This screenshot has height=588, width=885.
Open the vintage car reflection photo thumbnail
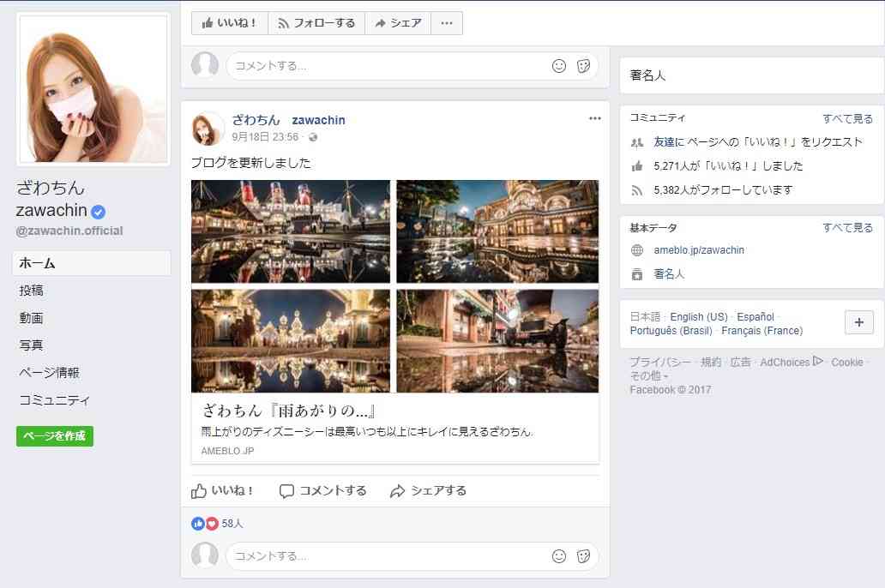pyautogui.click(x=497, y=341)
